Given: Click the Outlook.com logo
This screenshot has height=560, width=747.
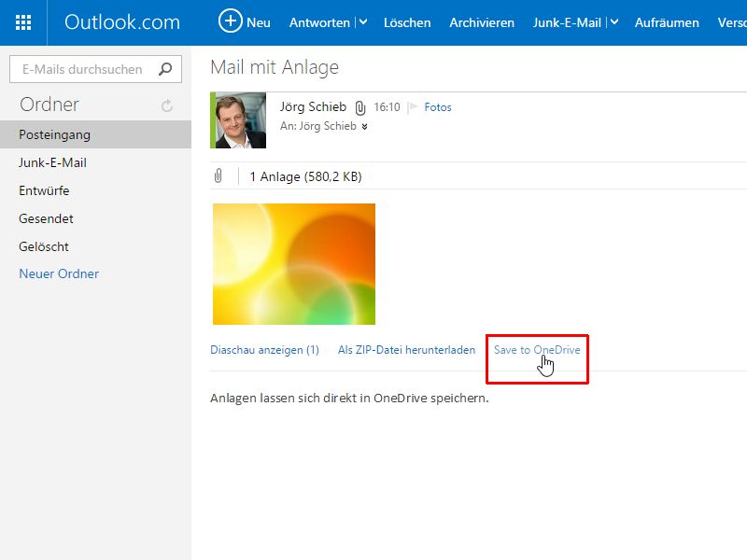Looking at the screenshot, I should pos(122,22).
